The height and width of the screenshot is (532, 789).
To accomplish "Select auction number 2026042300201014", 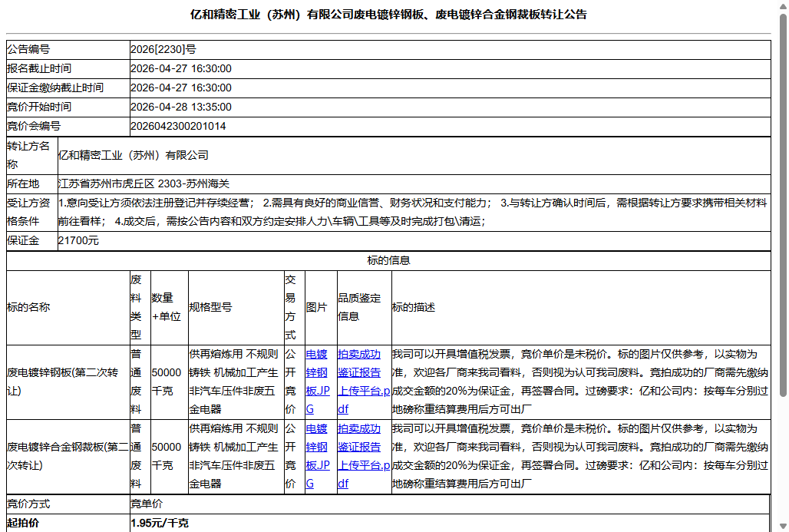I will pyautogui.click(x=178, y=126).
